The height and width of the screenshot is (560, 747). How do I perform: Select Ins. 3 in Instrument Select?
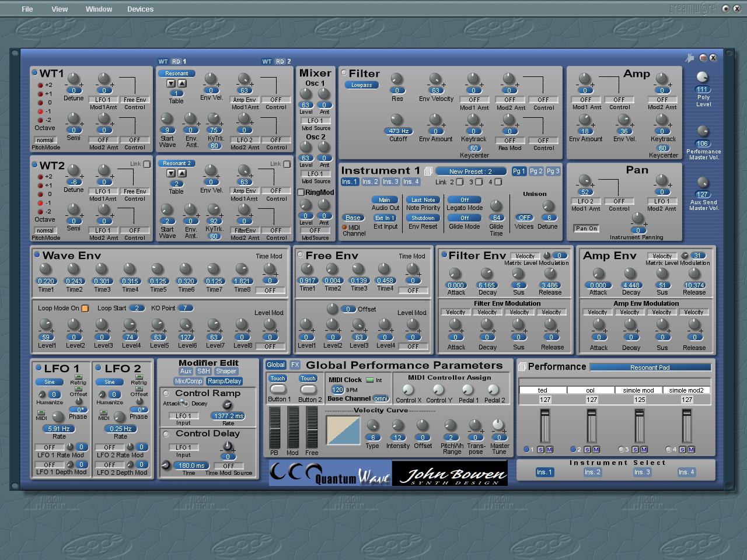(642, 472)
